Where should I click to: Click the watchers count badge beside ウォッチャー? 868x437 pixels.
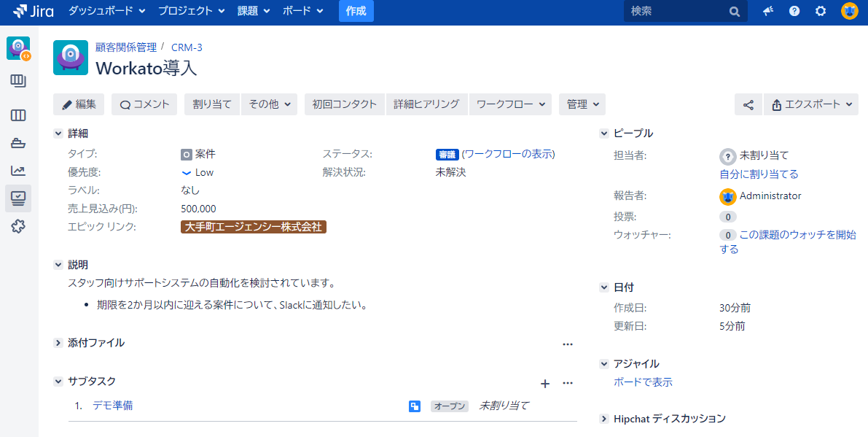pyautogui.click(x=728, y=236)
